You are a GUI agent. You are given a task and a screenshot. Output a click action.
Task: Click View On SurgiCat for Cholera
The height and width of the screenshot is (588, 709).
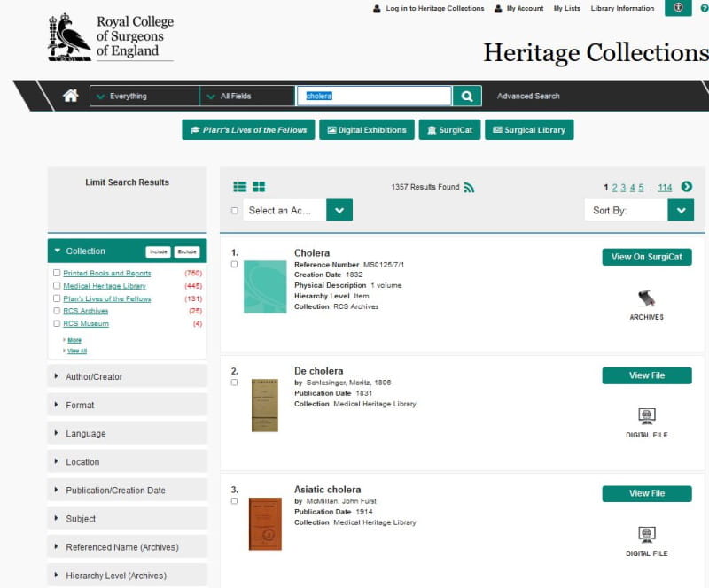[646, 257]
